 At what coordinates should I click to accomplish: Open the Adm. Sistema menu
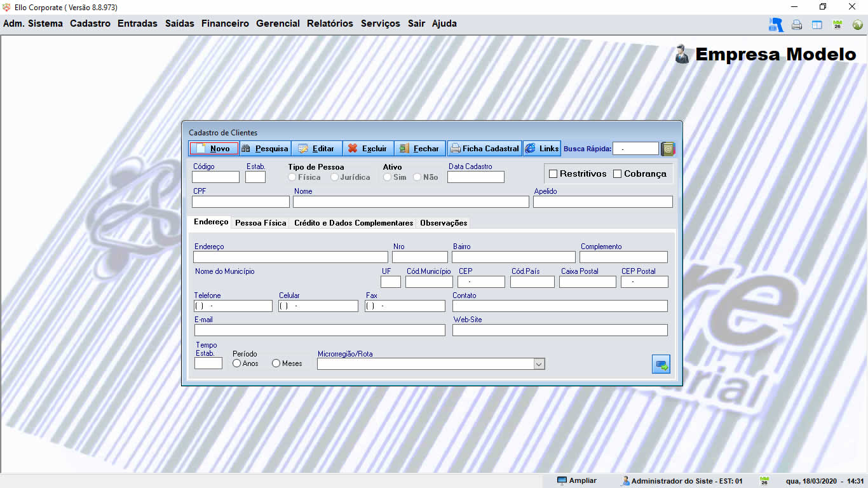point(33,24)
